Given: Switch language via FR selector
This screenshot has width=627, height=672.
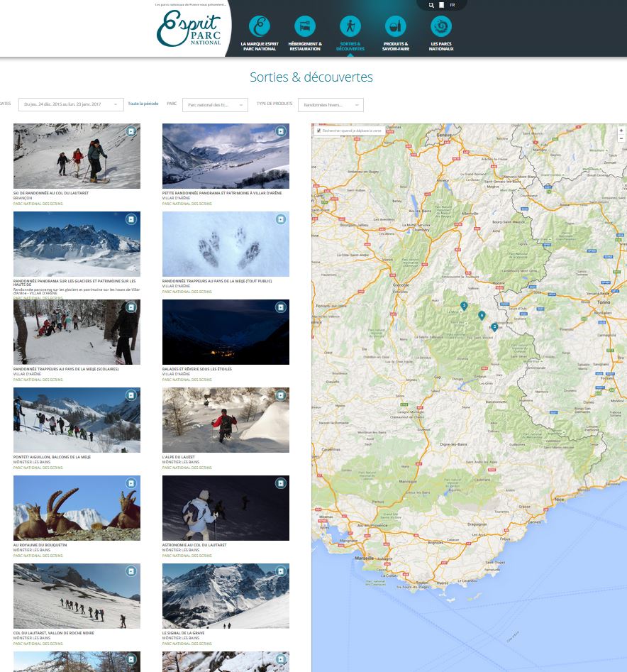Looking at the screenshot, I should [453, 5].
